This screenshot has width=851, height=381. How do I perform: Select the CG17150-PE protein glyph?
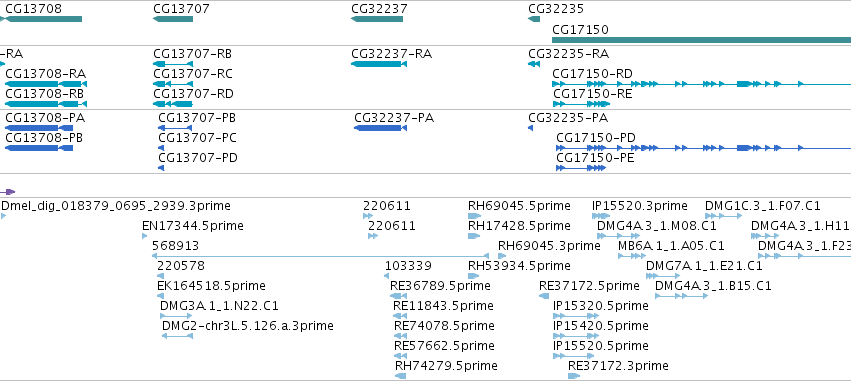(x=581, y=168)
